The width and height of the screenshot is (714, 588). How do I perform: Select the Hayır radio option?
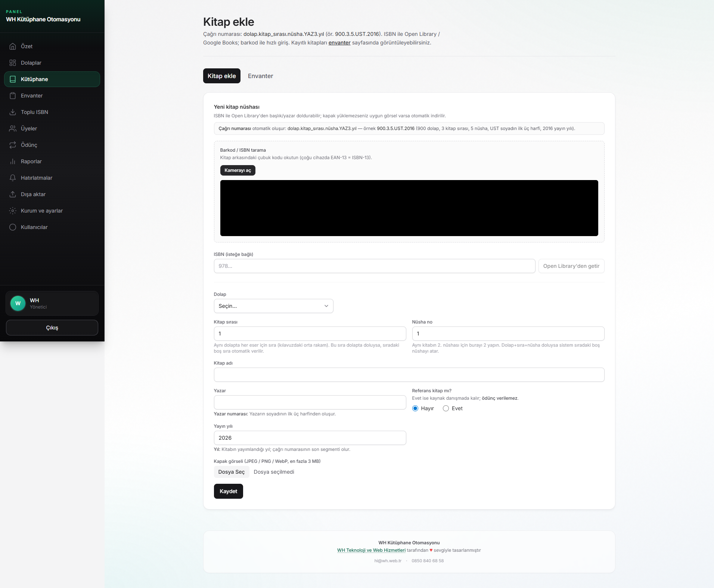415,408
